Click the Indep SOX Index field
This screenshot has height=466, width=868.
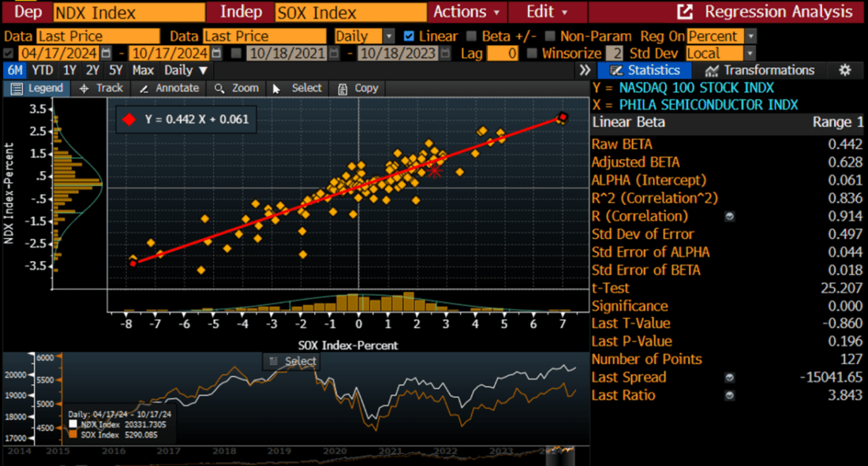click(351, 12)
